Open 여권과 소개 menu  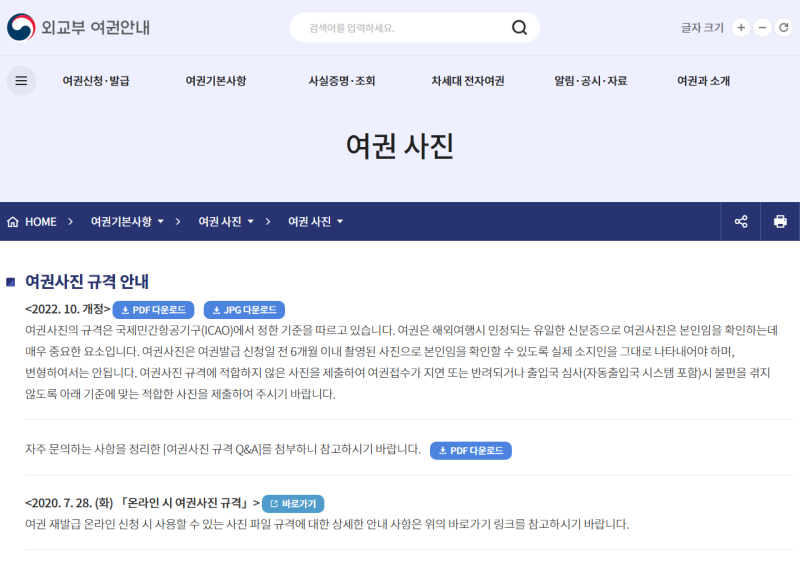[x=704, y=81]
